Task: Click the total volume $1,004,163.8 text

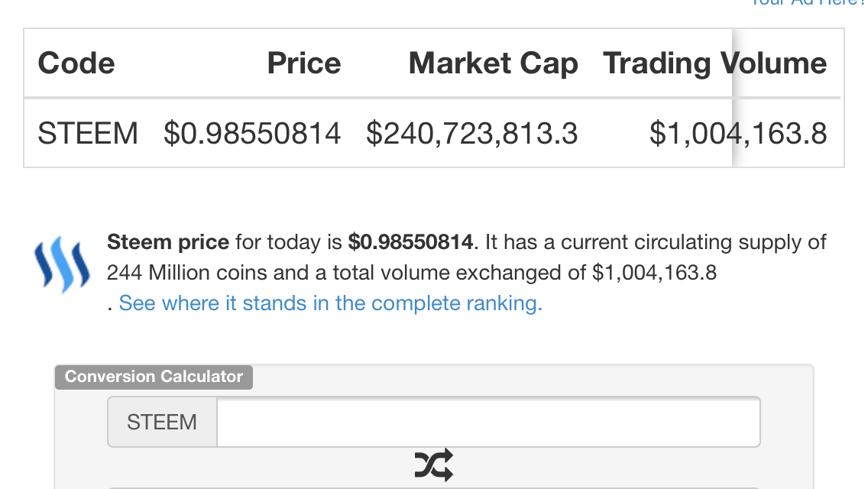Action: pyautogui.click(x=654, y=273)
